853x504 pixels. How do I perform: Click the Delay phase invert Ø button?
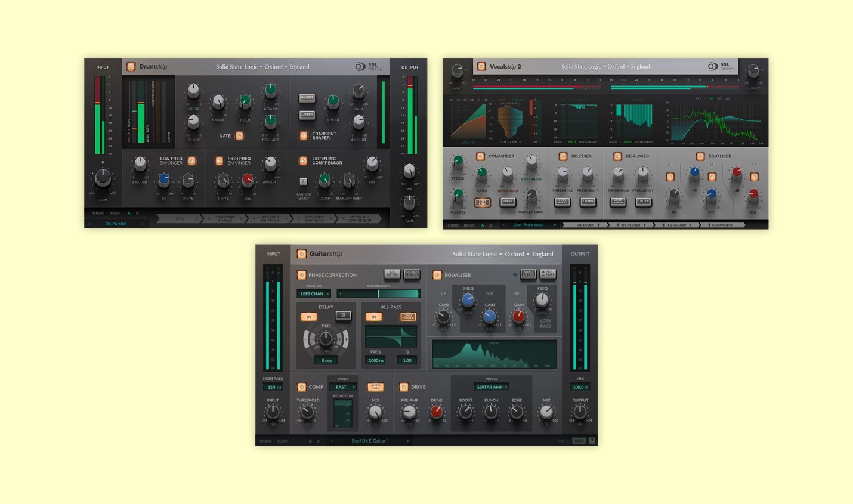[343, 316]
